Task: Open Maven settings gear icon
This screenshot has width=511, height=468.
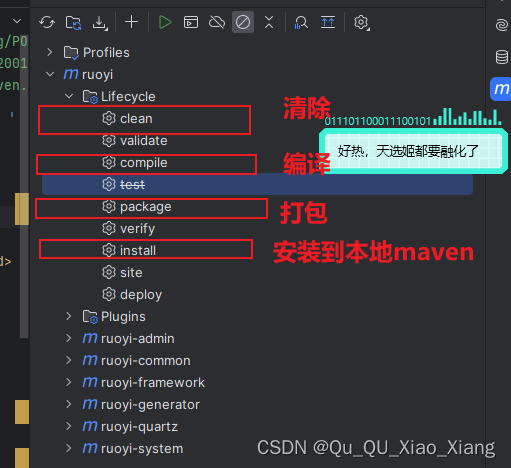Action: [361, 22]
